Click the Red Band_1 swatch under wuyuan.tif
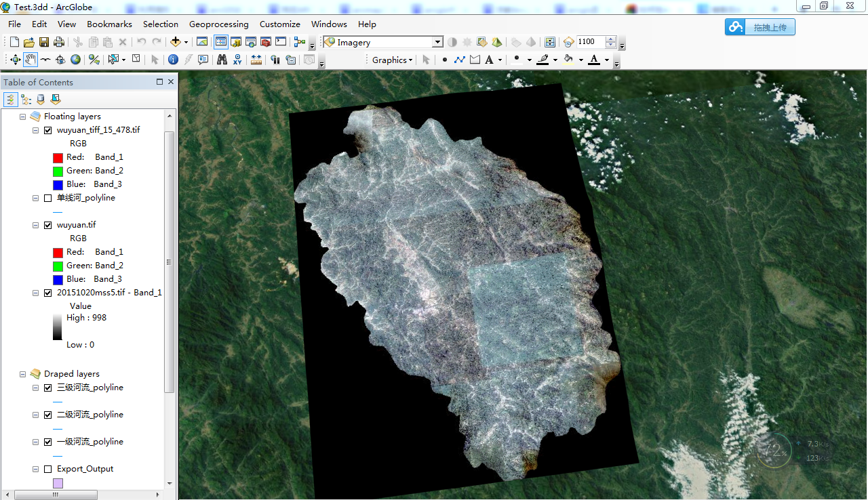868x500 pixels. click(x=58, y=252)
